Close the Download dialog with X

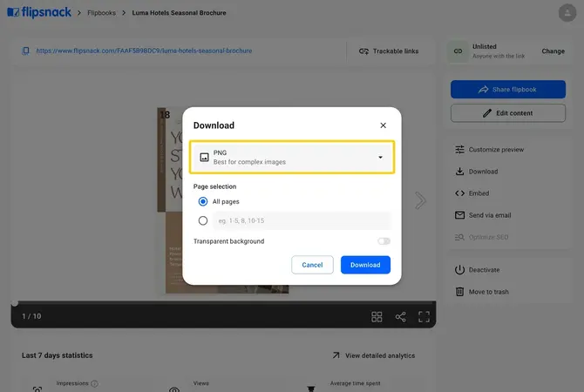(383, 125)
